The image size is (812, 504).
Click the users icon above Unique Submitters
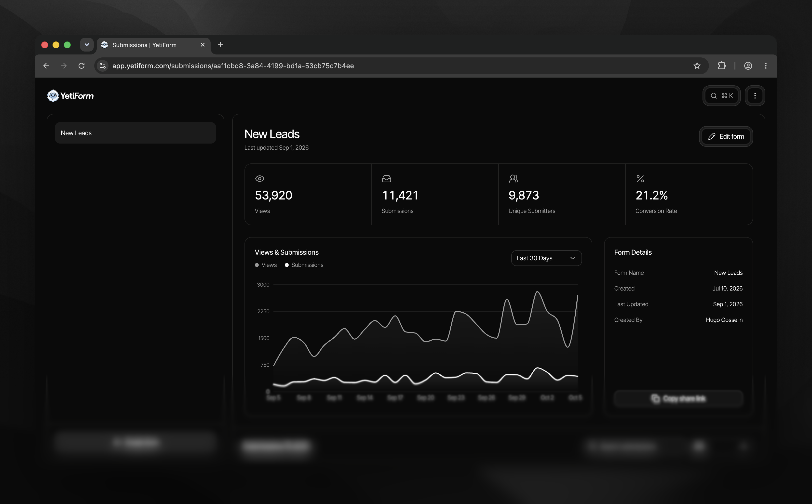click(x=513, y=179)
